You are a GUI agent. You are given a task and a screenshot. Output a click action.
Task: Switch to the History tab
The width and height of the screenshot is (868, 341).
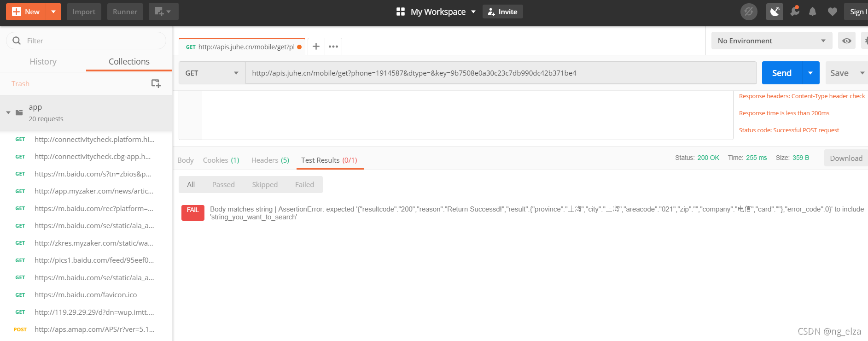pyautogui.click(x=43, y=61)
